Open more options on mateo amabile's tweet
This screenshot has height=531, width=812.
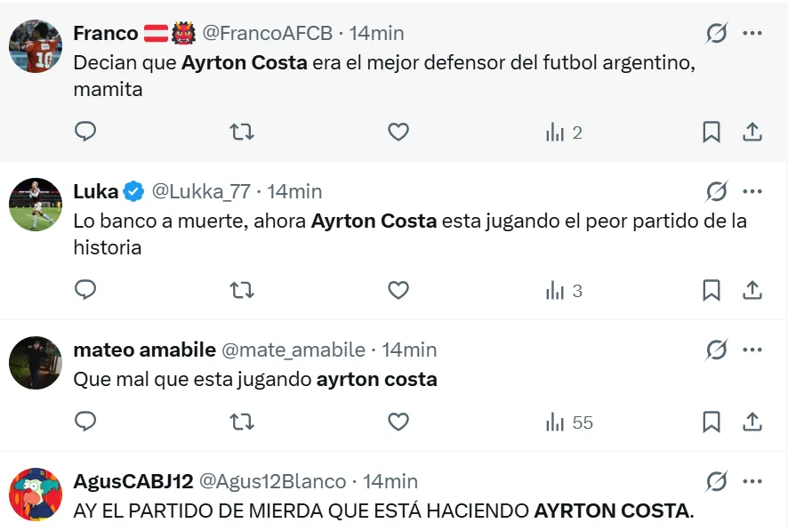point(752,350)
